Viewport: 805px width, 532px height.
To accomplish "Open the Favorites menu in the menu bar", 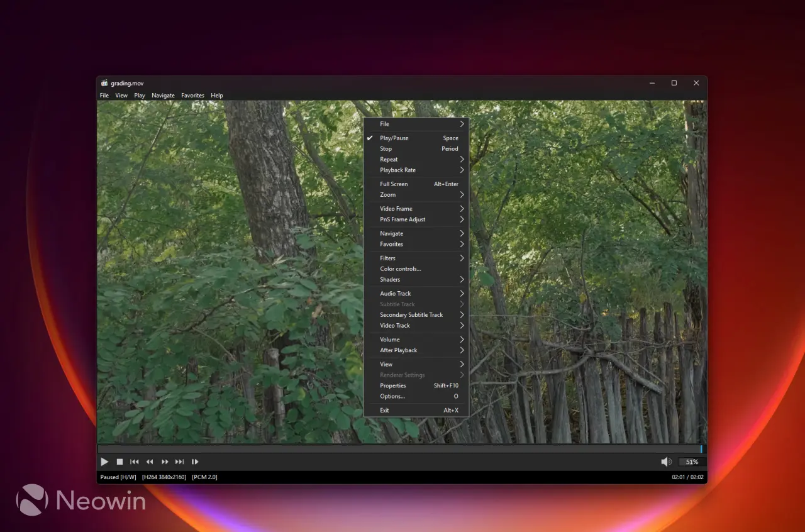I will pyautogui.click(x=192, y=96).
